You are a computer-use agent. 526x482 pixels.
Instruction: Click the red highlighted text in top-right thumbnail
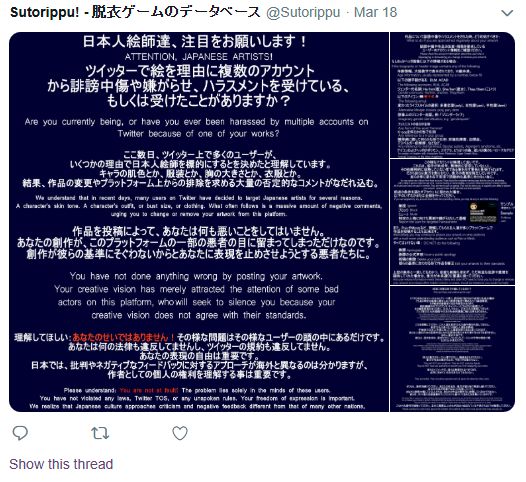[x=431, y=97]
